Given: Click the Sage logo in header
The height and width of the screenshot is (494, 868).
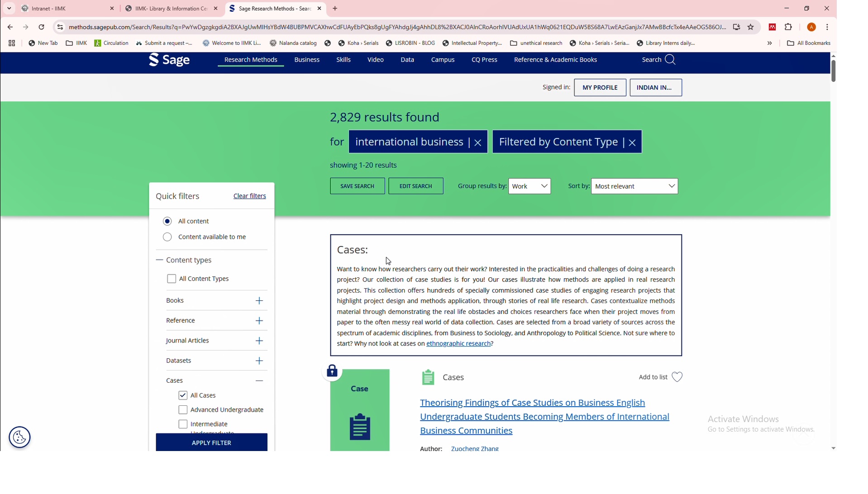Looking at the screenshot, I should pyautogui.click(x=169, y=60).
